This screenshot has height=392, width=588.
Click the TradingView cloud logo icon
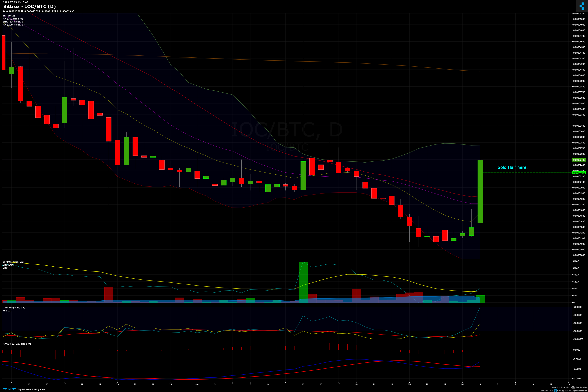click(573, 387)
